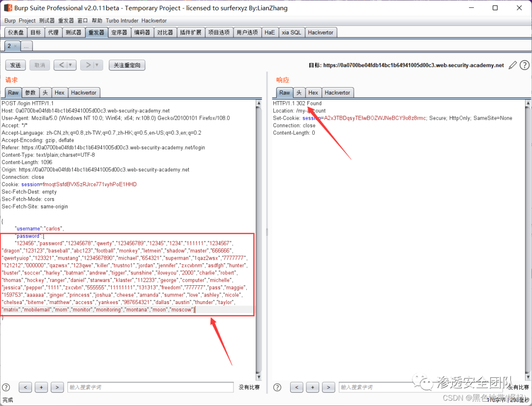Viewport: 532px width, 406px height.
Task: Add search option with request plus button
Action: 41,387
